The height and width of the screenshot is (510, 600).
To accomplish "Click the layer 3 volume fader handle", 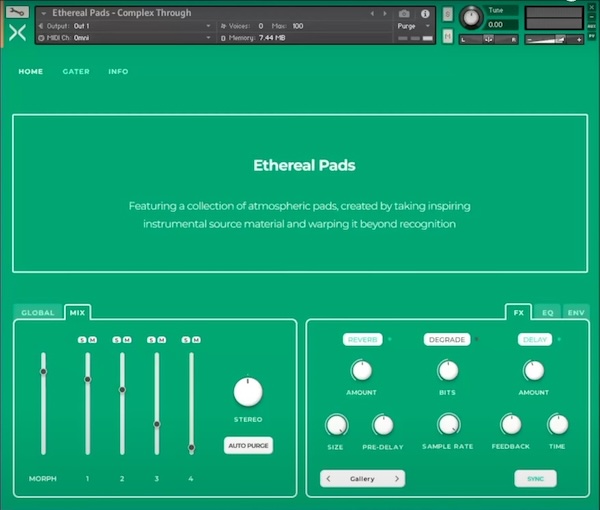I will tap(157, 424).
